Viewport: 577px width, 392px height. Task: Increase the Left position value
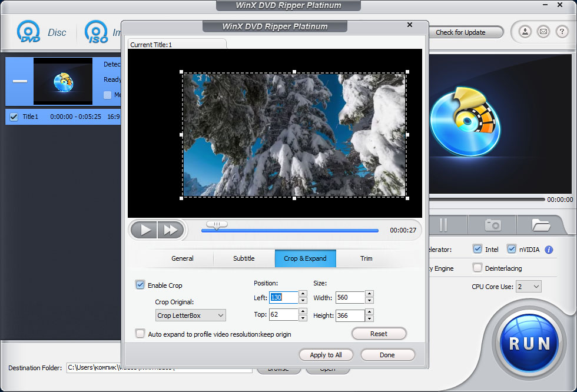[x=303, y=294]
